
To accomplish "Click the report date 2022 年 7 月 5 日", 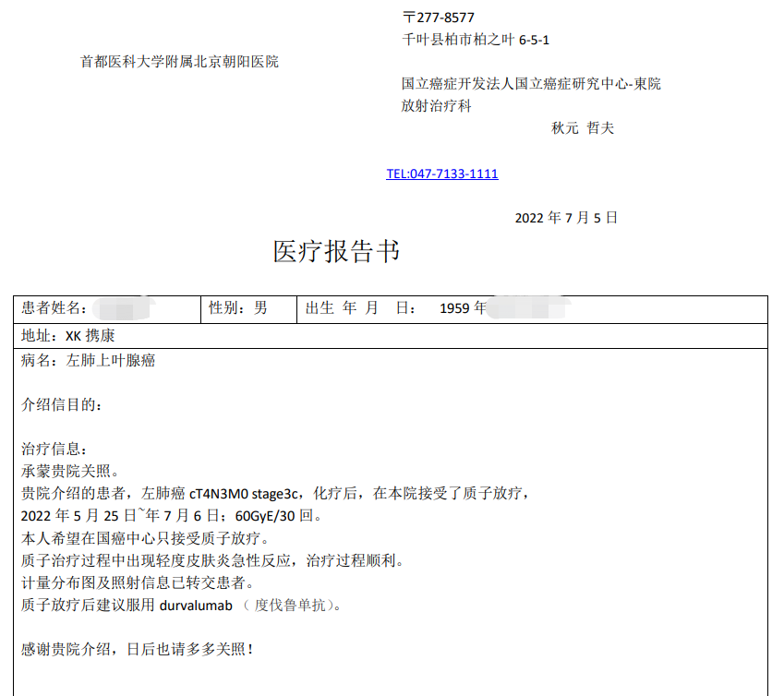I will [x=565, y=218].
